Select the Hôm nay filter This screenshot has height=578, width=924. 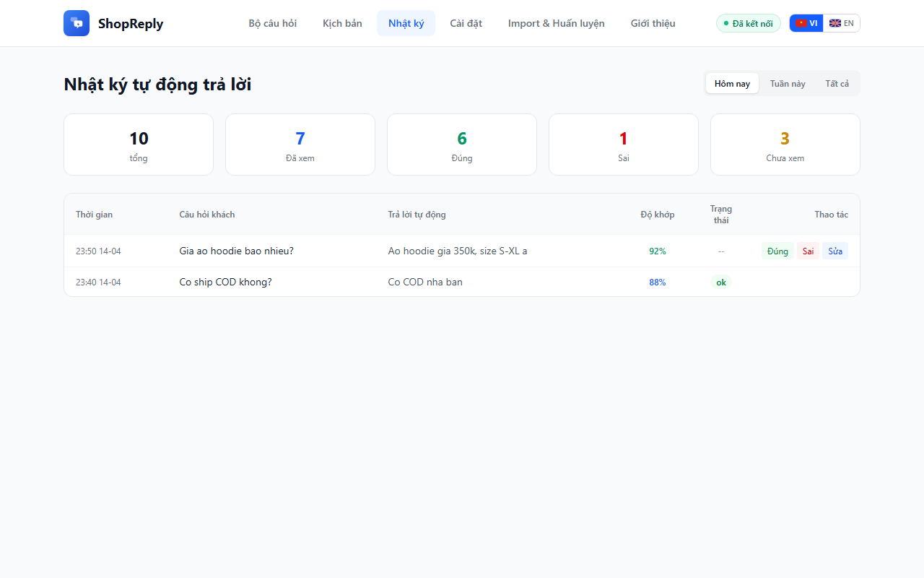[x=731, y=83]
